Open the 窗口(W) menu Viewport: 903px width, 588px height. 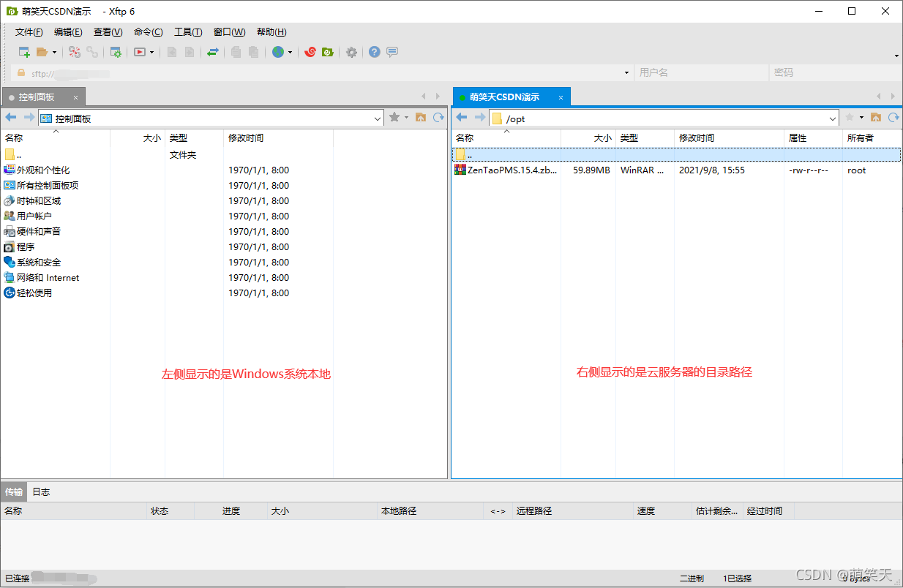click(229, 32)
